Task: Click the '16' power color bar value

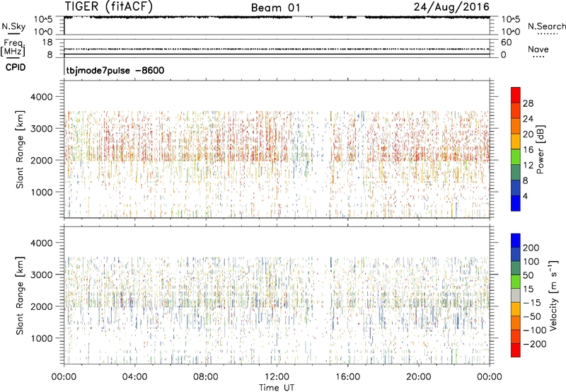Action: click(528, 150)
